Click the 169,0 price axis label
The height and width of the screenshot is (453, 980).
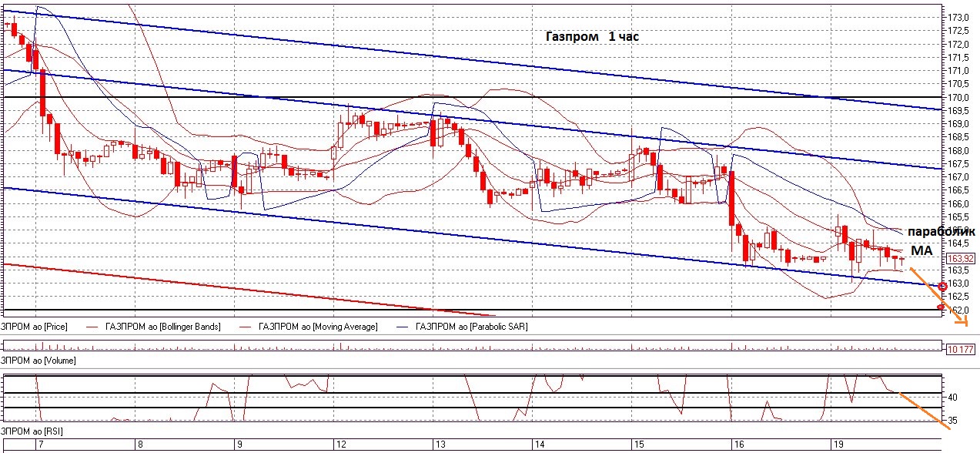point(959,124)
